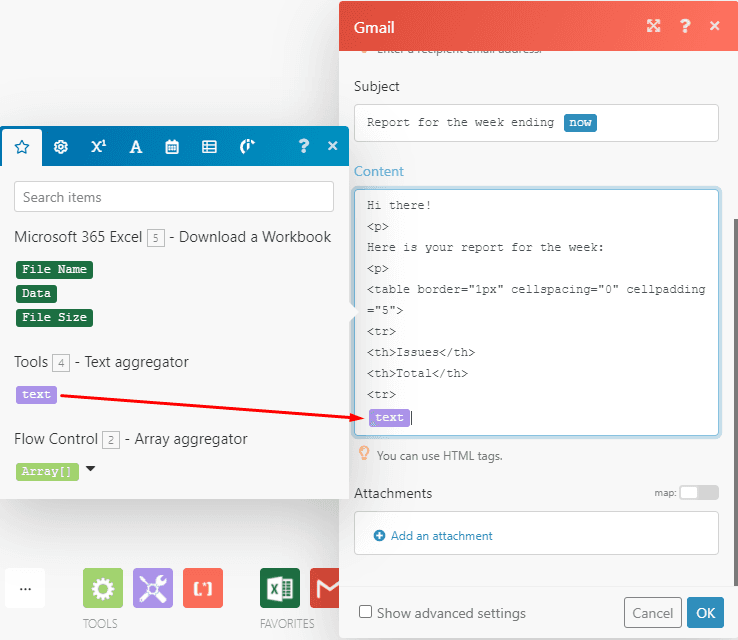Open the general functions gear tab
Screen dimensions: 738x640
[x=61, y=147]
